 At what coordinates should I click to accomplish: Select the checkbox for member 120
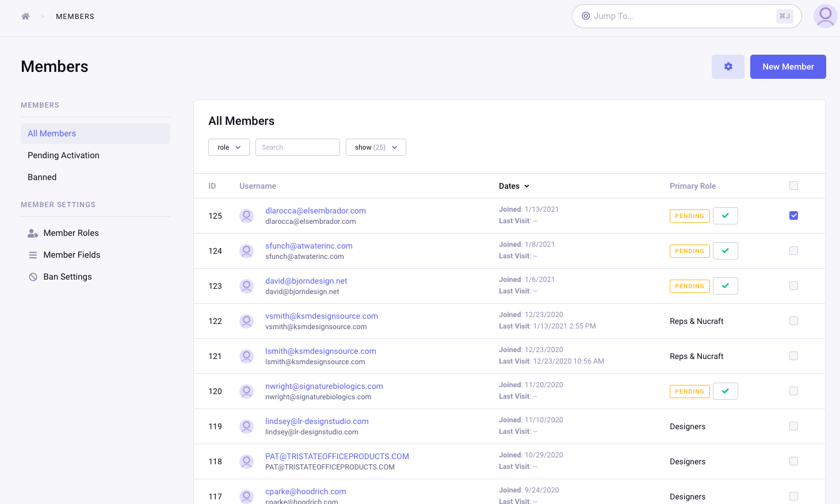coord(794,391)
